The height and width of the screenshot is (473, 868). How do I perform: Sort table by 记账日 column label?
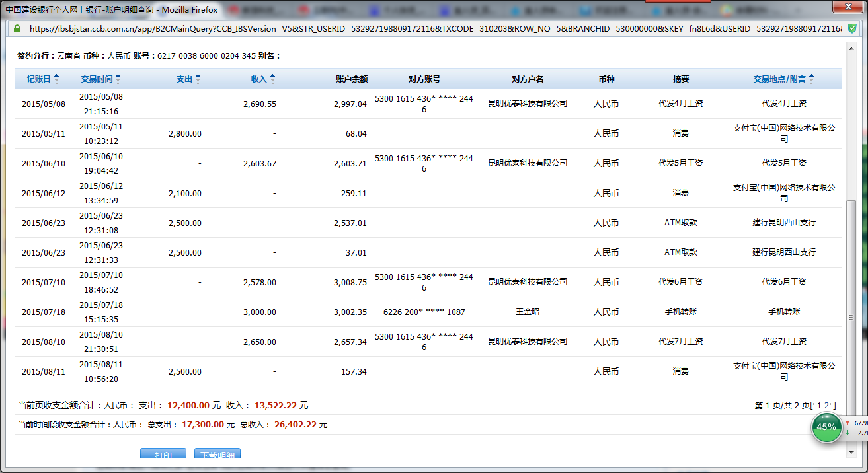pos(38,79)
